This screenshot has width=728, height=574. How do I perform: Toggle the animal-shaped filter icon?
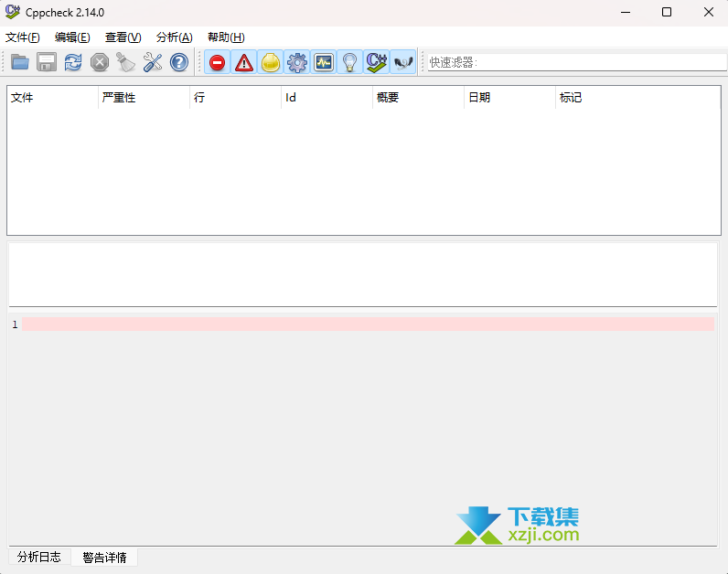click(x=403, y=62)
